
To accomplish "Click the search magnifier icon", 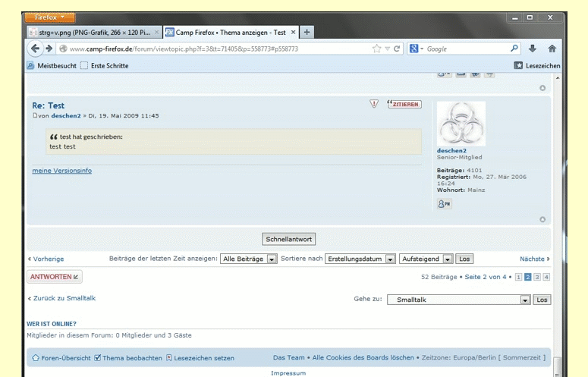I will [x=514, y=49].
